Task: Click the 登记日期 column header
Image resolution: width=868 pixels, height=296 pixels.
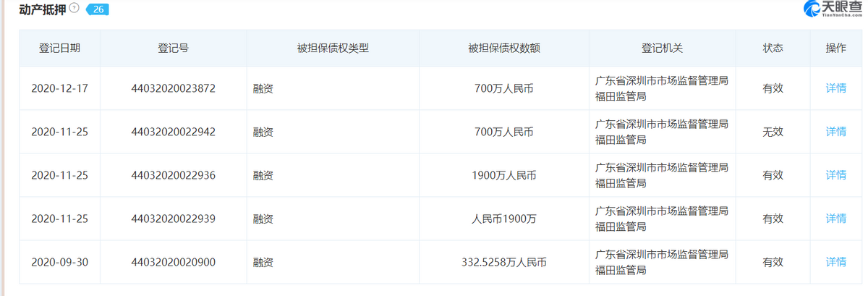Action: click(59, 48)
